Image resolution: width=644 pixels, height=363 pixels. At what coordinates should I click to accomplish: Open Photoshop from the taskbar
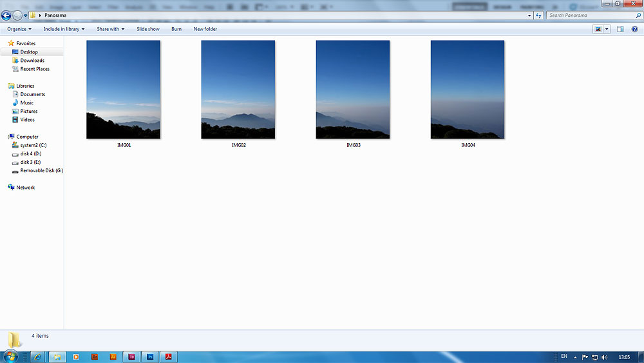(150, 357)
